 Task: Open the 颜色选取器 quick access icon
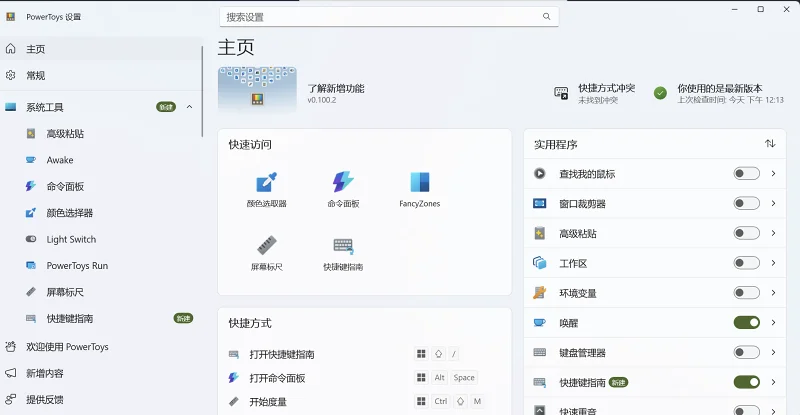266,182
